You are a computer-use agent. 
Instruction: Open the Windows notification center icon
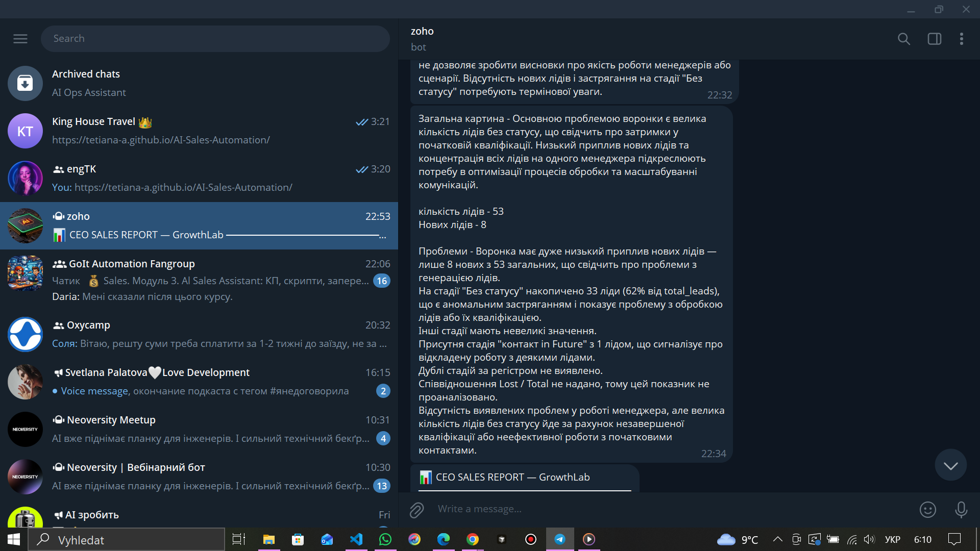(x=954, y=539)
